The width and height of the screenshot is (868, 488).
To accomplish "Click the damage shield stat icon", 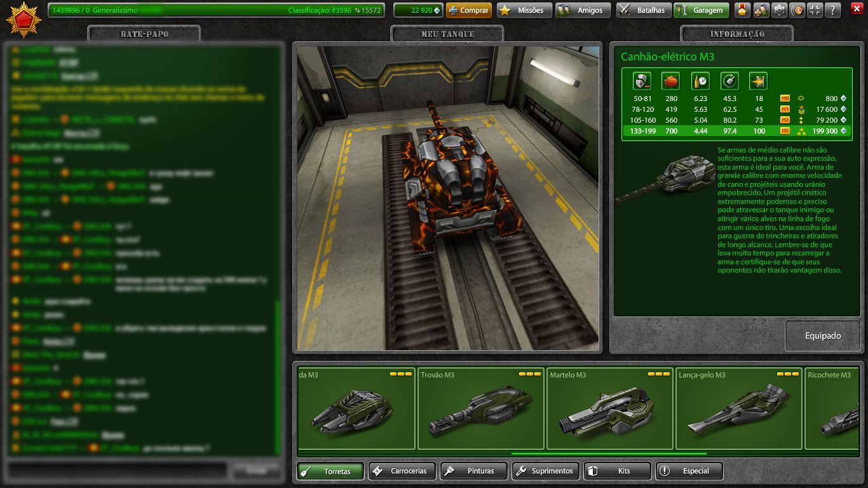I will click(642, 81).
